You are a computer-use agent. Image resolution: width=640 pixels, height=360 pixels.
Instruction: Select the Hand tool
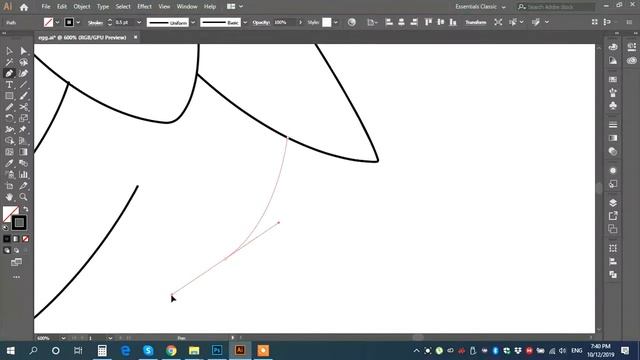pyautogui.click(x=9, y=197)
